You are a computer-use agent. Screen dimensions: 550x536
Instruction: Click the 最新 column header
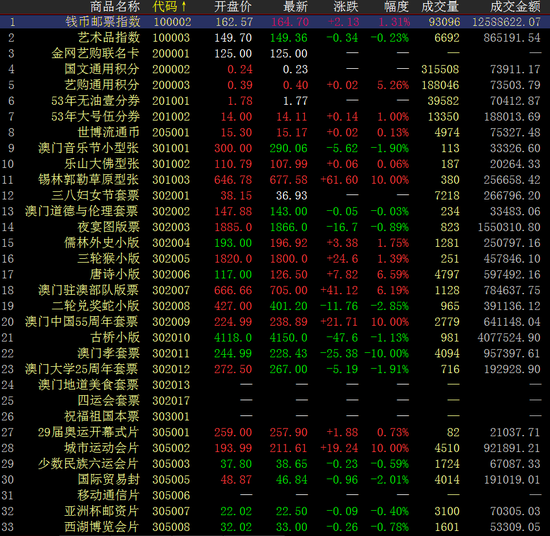(x=295, y=6)
